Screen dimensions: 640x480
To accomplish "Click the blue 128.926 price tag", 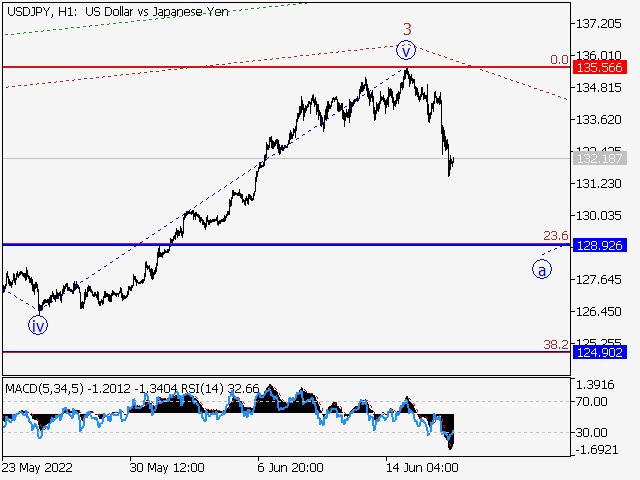I will [600, 245].
